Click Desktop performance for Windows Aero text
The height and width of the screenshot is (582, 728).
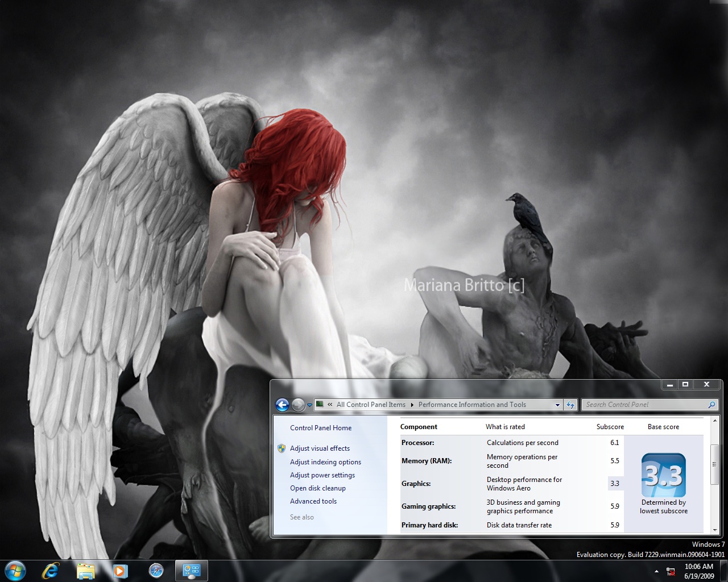[x=524, y=484]
